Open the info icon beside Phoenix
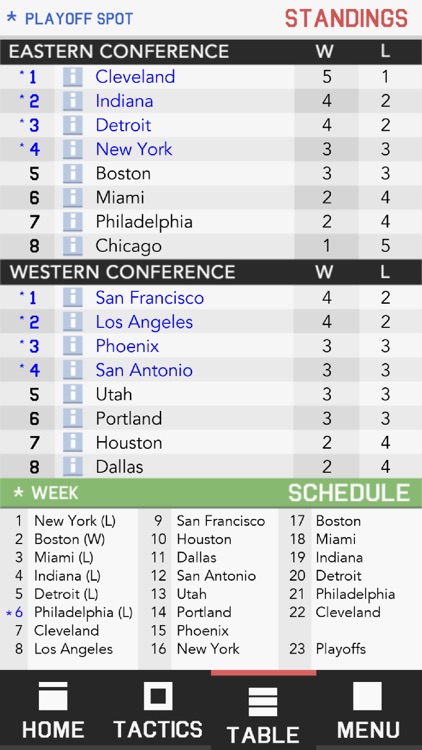The width and height of the screenshot is (422, 750). (x=73, y=346)
